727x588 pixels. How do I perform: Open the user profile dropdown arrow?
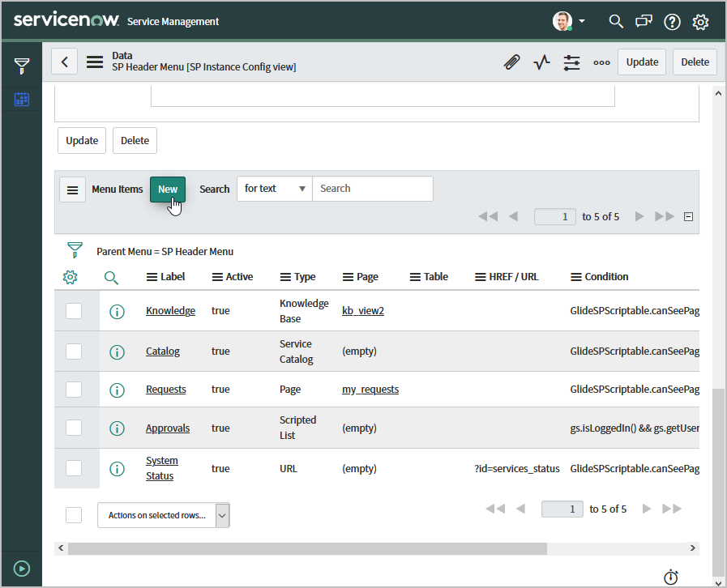point(582,21)
